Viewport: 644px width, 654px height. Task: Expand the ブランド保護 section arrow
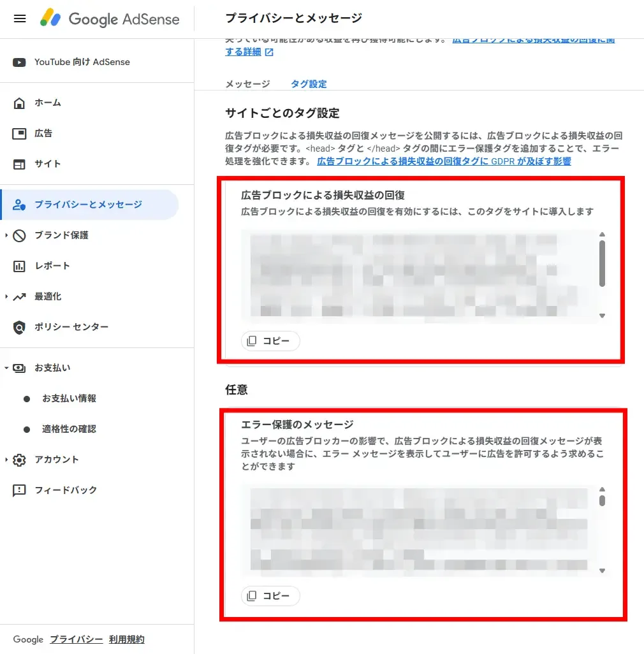pyautogui.click(x=6, y=235)
